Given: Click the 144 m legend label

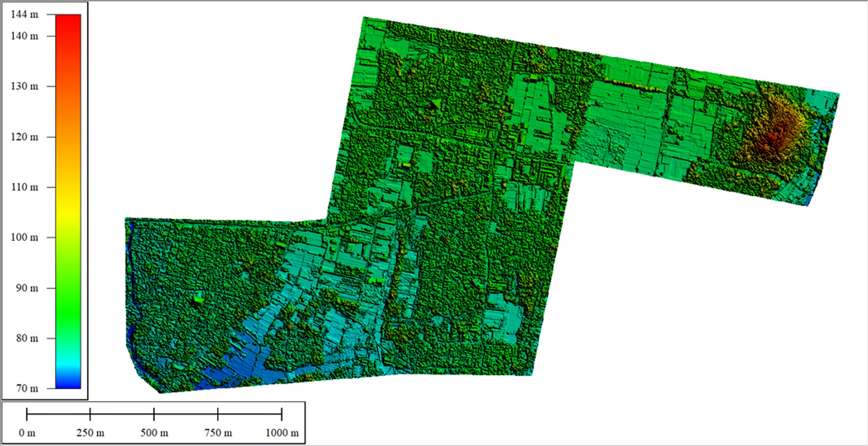Looking at the screenshot, I should [24, 14].
